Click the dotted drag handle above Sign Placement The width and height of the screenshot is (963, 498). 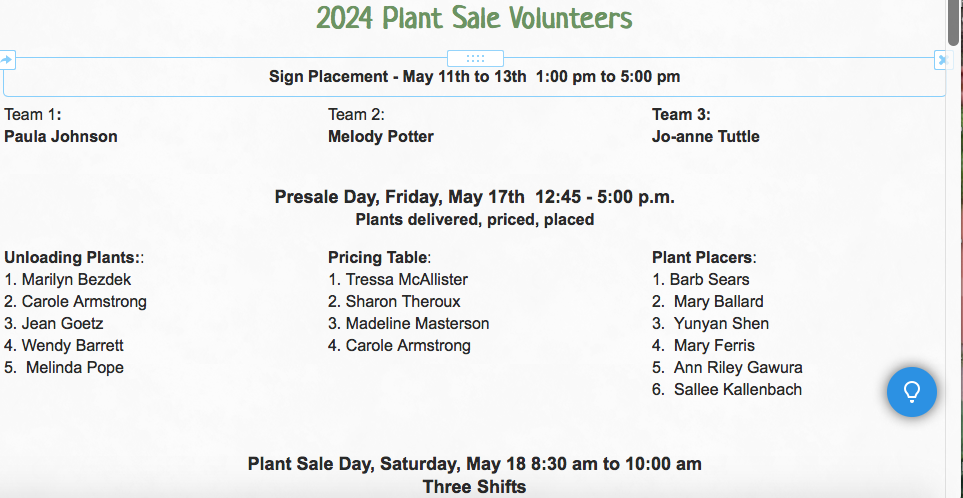coord(475,59)
